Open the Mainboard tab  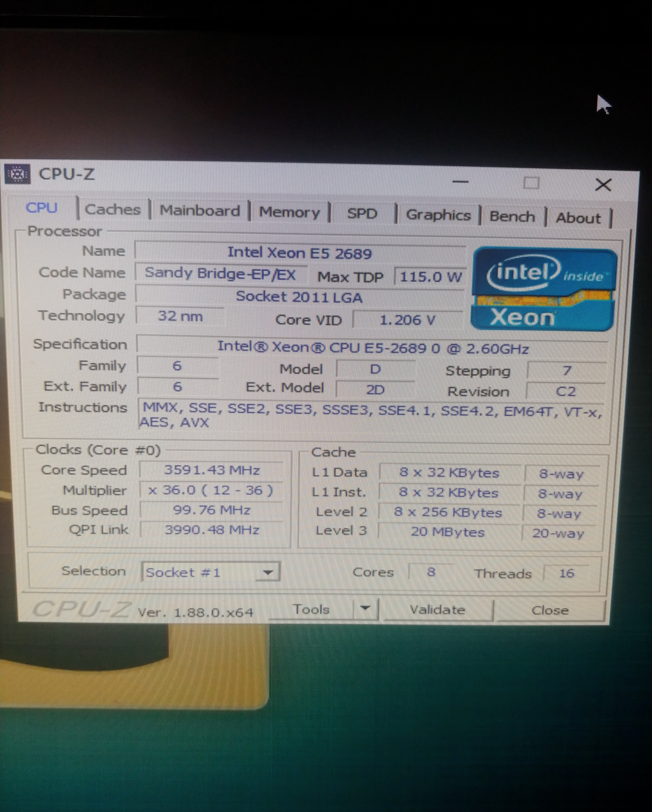[x=199, y=211]
